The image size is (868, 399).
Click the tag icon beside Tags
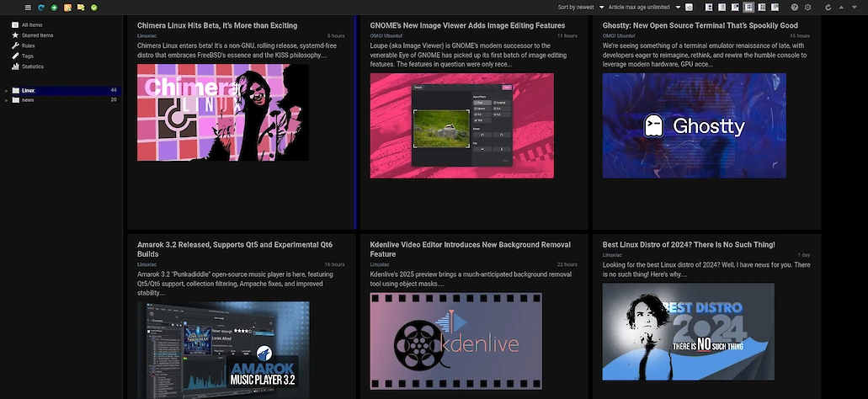[15, 56]
